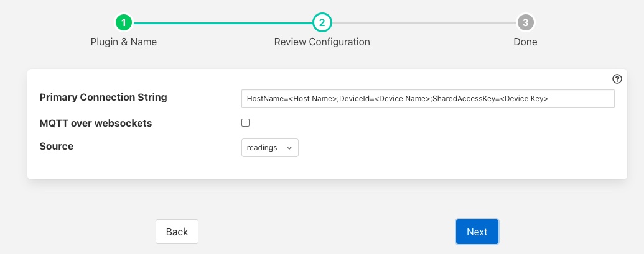Toggle the MQTT over websockets checkbox

click(245, 123)
